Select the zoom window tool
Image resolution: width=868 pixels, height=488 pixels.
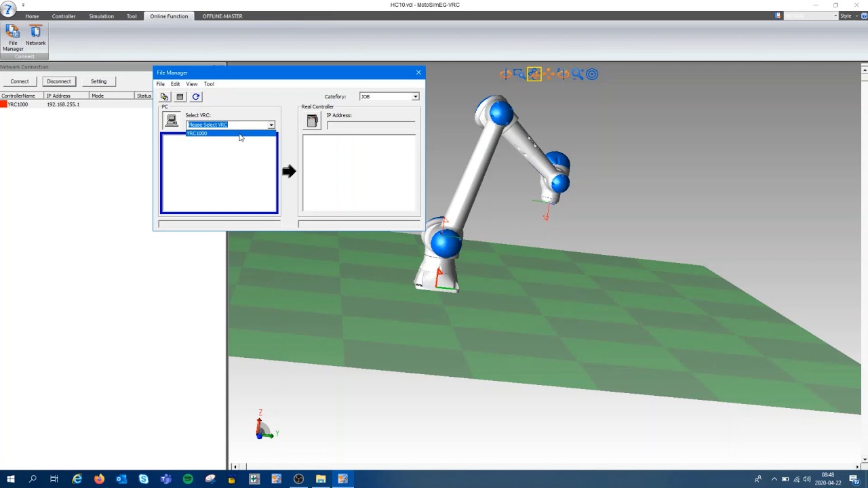click(x=519, y=74)
